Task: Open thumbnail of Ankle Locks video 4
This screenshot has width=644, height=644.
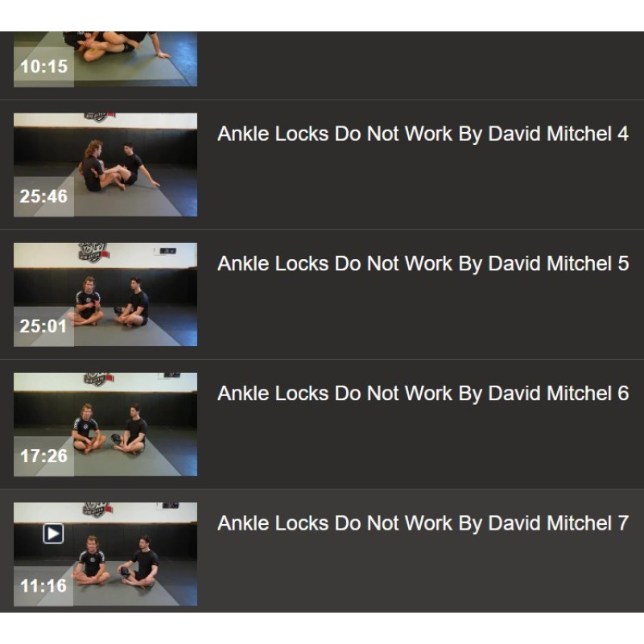Action: coord(105,165)
